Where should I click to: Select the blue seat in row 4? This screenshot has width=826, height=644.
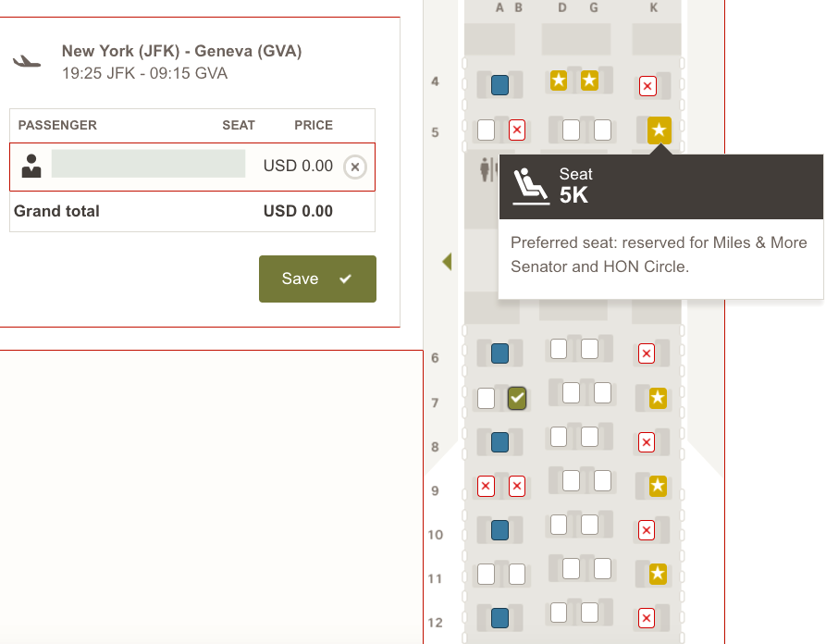pos(499,85)
